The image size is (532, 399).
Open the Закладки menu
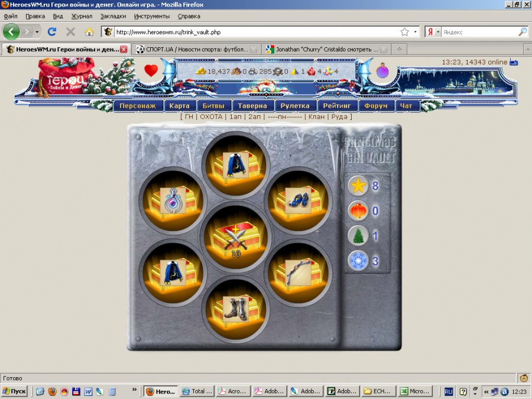click(x=112, y=16)
